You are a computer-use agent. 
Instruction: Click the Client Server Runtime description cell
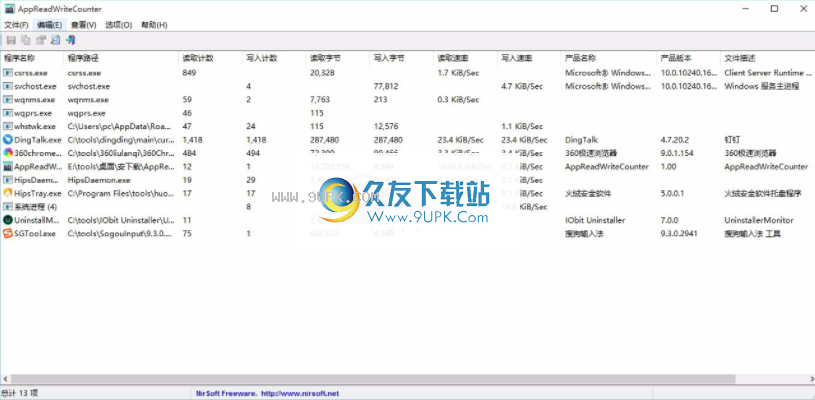pyautogui.click(x=768, y=73)
